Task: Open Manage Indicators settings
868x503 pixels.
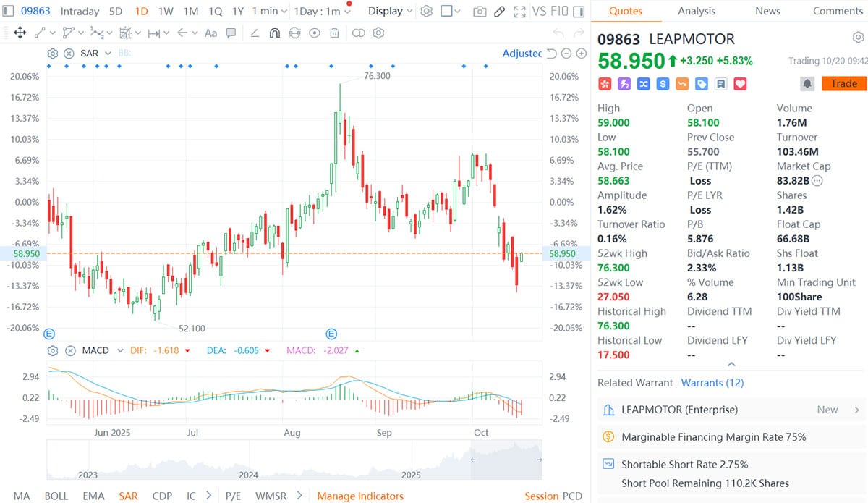Action: (360, 496)
